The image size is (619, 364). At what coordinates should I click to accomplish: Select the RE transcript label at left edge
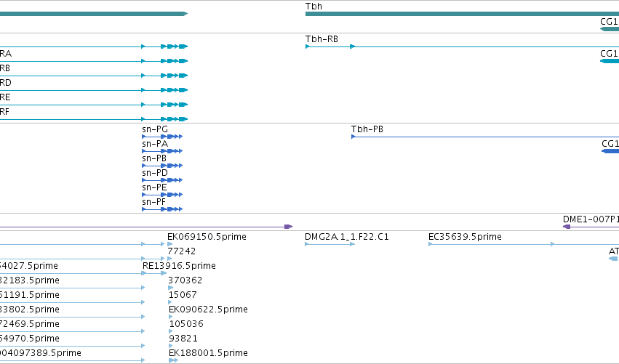[x=5, y=97]
